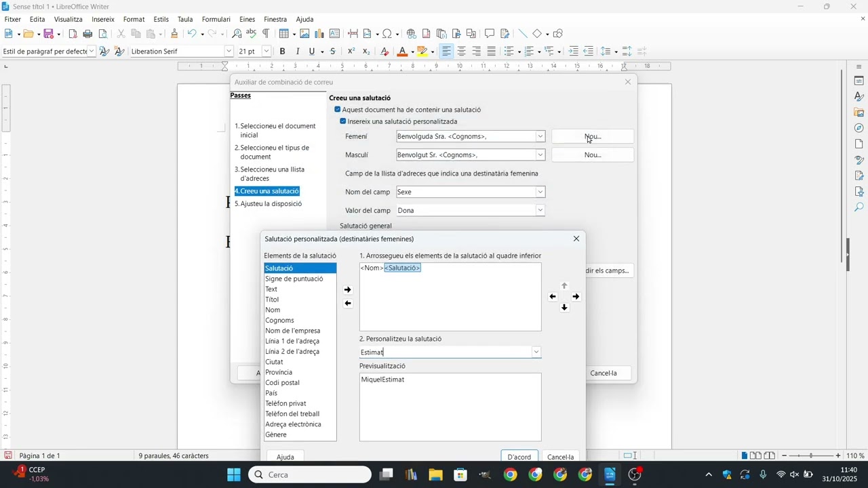Click the Insert chart icon

coord(319,34)
